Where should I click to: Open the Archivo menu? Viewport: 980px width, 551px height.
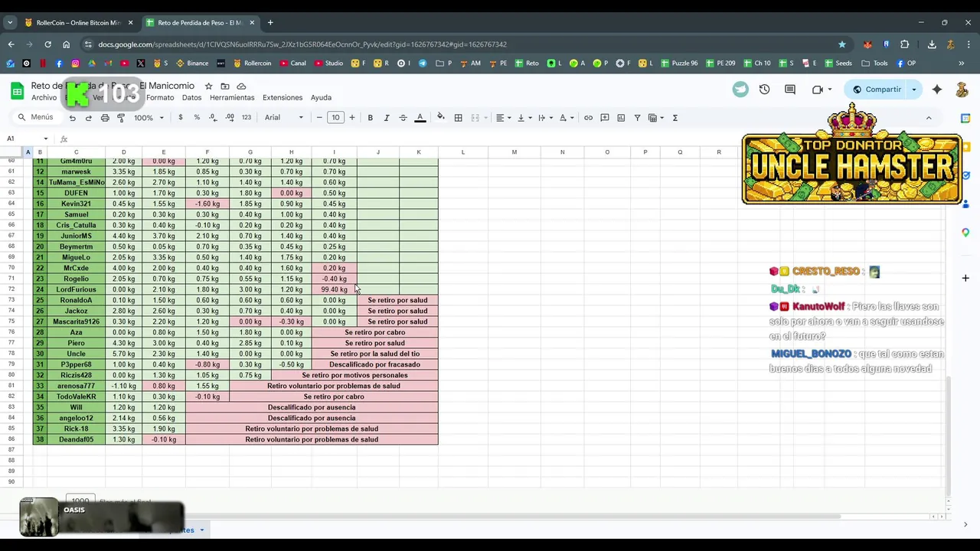click(x=44, y=98)
